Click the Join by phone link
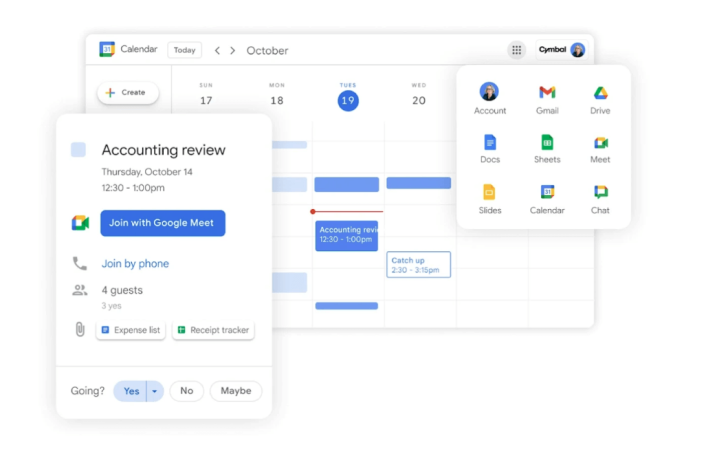Screen dimensions: 728x456 [135, 263]
